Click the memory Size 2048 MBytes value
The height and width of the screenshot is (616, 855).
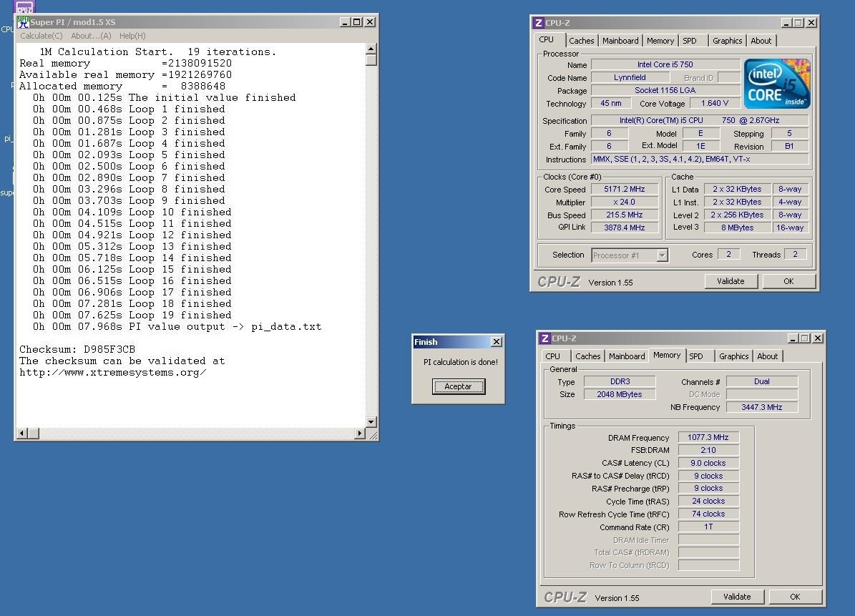[x=620, y=394]
